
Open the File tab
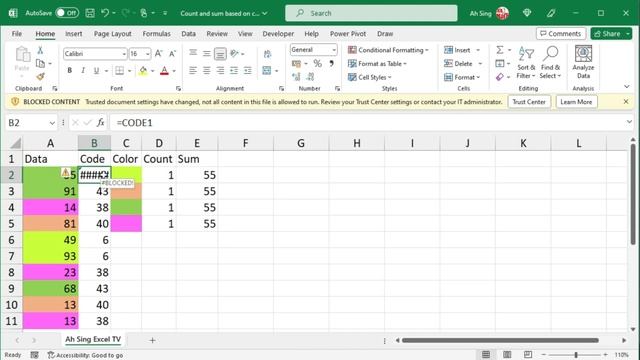17,33
